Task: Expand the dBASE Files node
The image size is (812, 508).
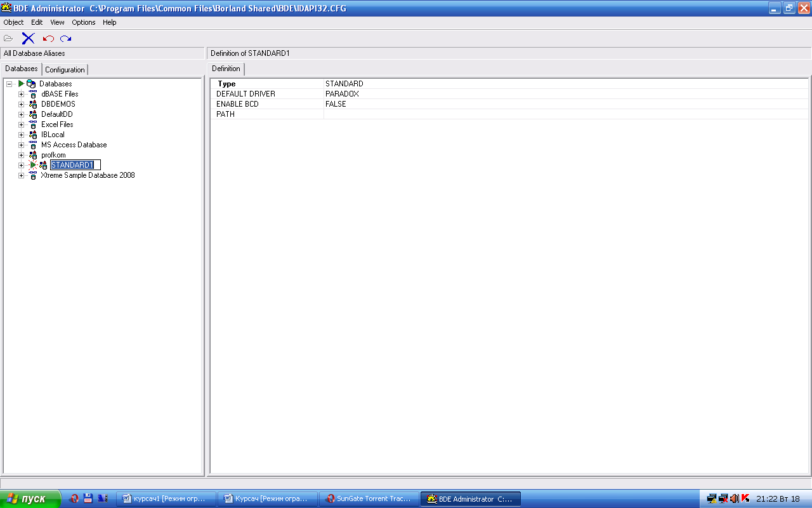Action: click(x=21, y=94)
